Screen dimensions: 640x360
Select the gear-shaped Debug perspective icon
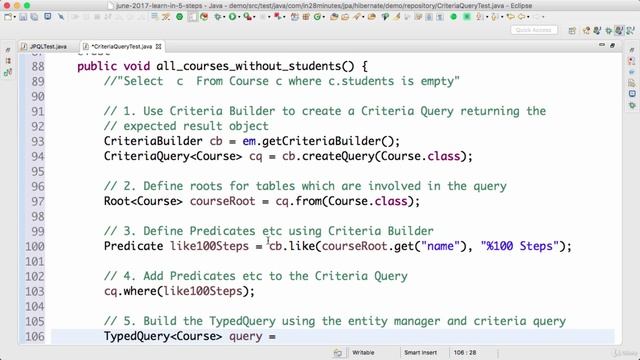tap(608, 31)
